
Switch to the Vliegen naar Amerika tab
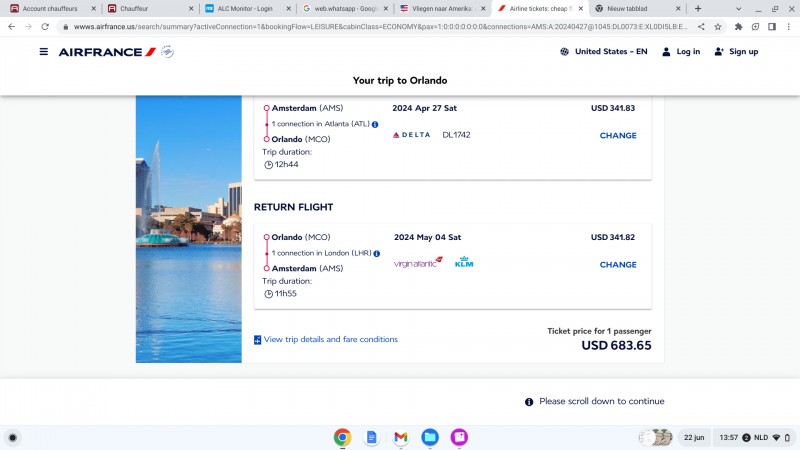click(x=435, y=8)
